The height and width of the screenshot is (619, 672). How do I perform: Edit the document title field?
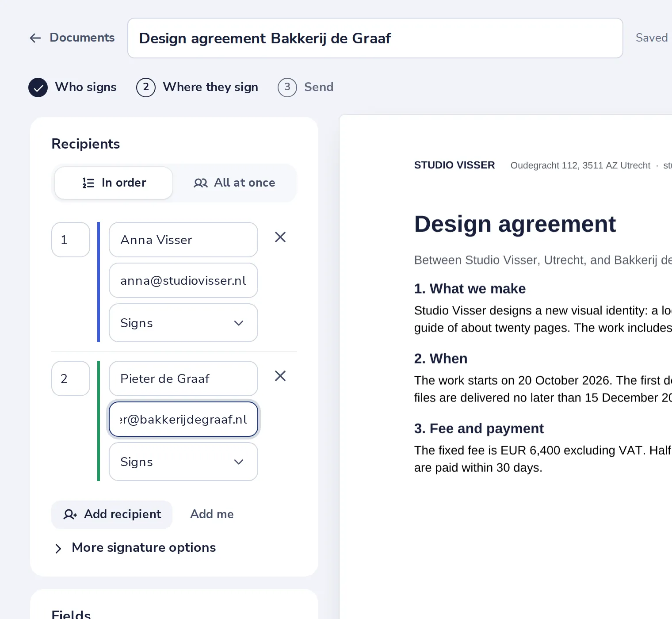coord(375,38)
